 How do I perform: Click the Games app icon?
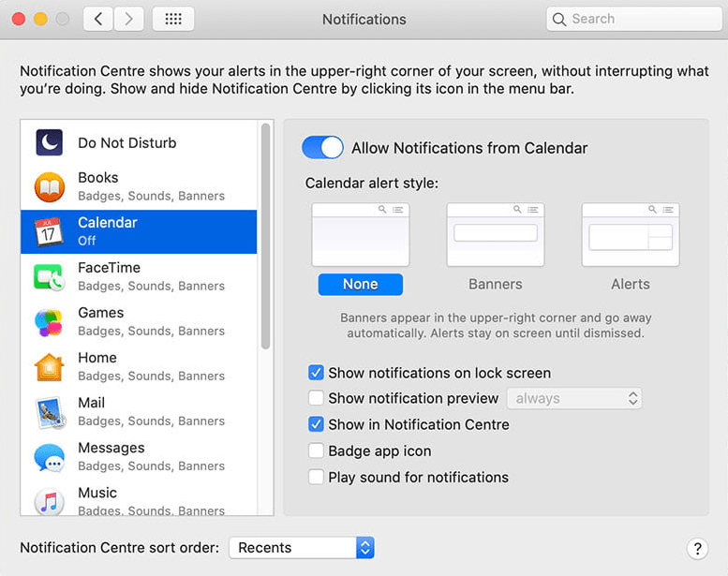tap(49, 322)
